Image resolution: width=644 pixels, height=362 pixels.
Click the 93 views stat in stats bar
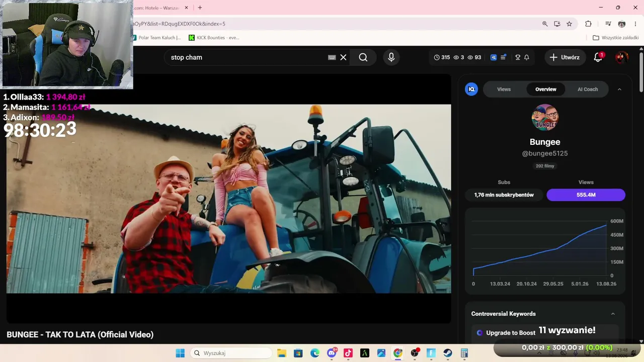[x=474, y=57]
